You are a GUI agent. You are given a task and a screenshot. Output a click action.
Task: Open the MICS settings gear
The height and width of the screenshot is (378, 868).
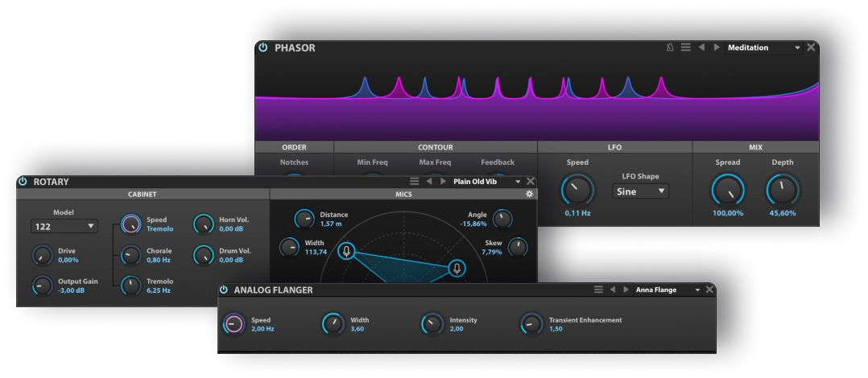tap(529, 194)
